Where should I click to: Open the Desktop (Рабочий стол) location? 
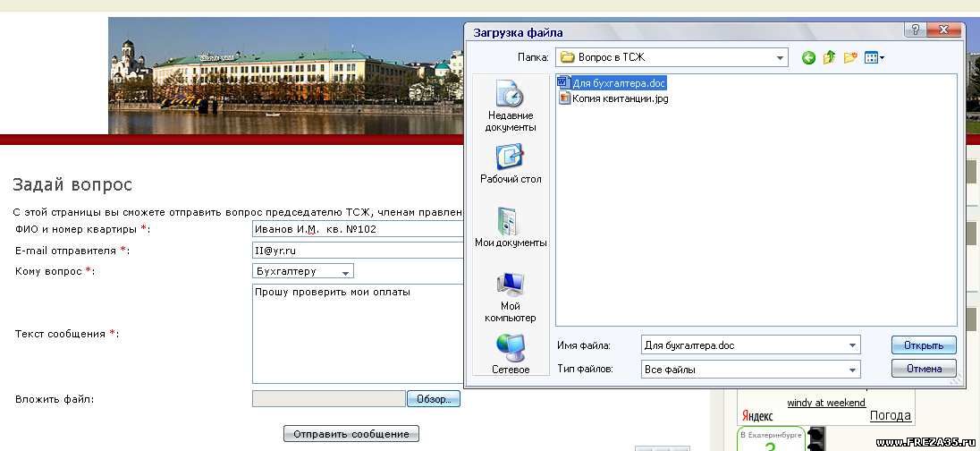(511, 164)
